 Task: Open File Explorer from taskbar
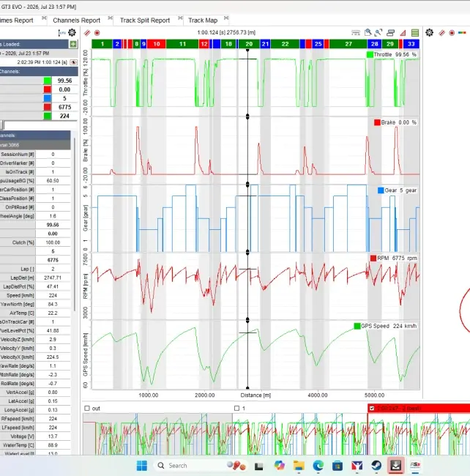[x=299, y=465]
